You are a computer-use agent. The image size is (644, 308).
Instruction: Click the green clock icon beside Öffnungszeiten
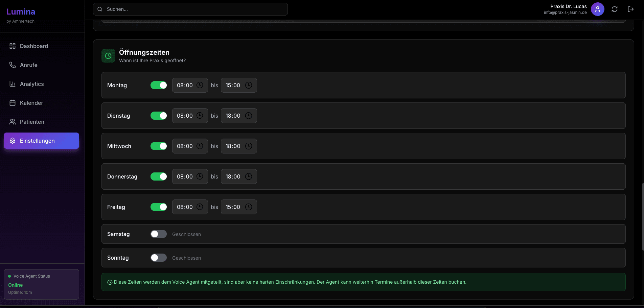click(x=108, y=56)
